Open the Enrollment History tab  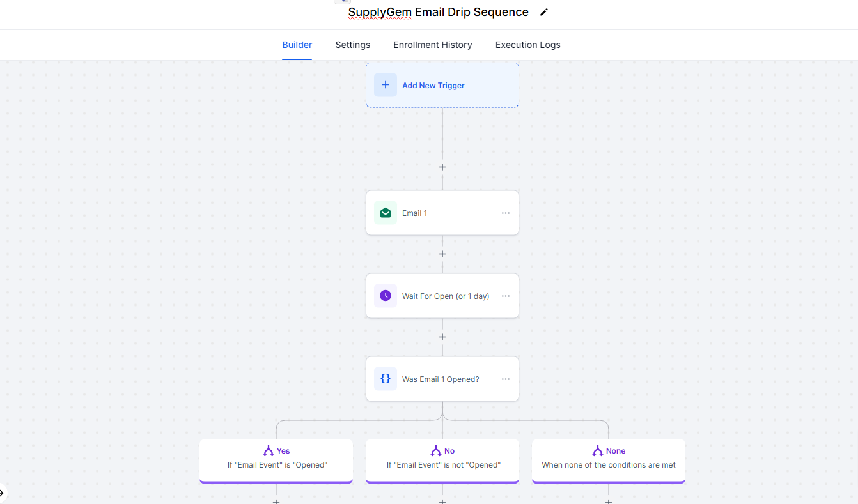pos(433,45)
